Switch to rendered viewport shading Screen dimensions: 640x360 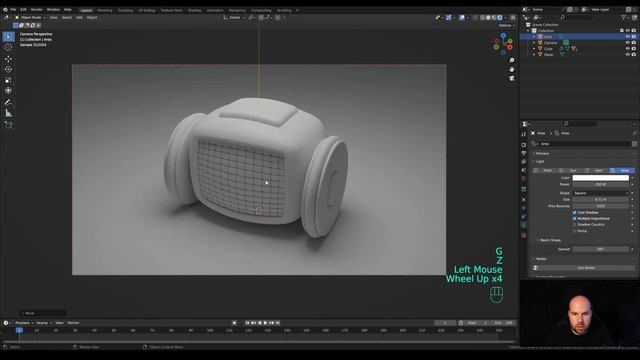click(500, 18)
